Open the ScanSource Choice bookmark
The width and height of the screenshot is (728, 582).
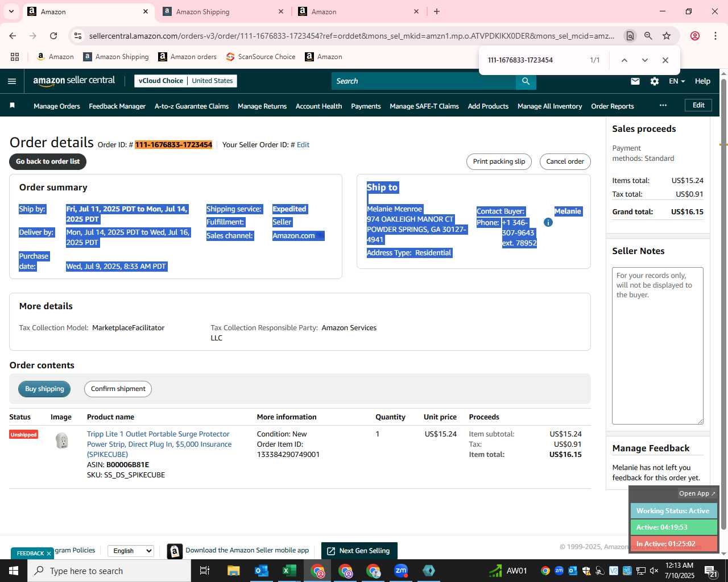(260, 57)
